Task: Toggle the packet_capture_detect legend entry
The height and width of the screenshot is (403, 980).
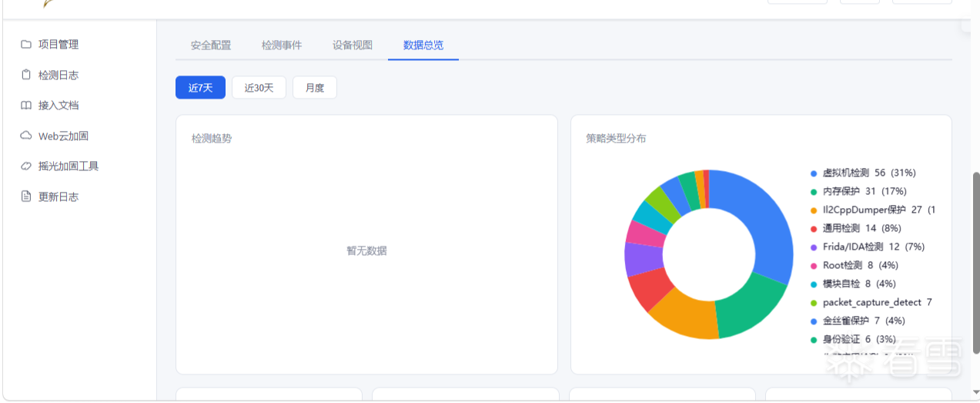Action: 871,303
